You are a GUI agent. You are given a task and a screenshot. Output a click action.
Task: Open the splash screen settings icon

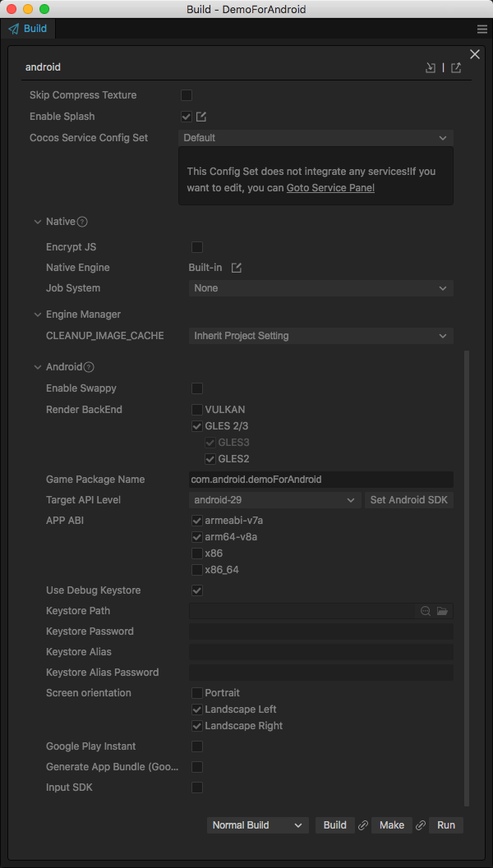pos(201,117)
